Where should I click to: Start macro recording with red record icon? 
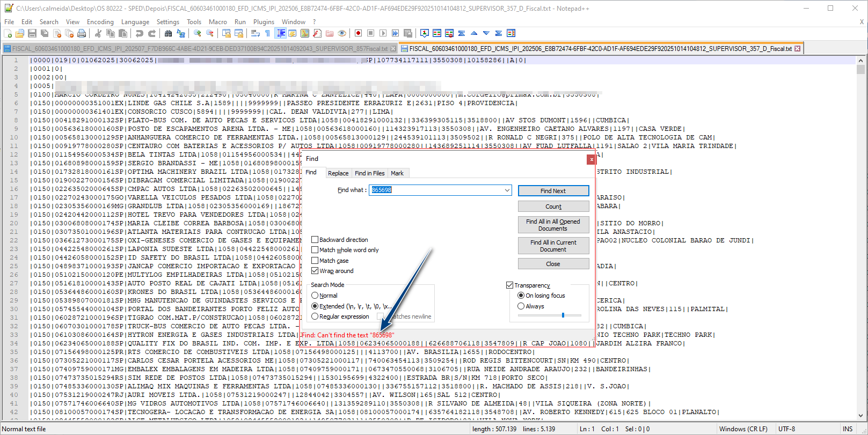358,33
